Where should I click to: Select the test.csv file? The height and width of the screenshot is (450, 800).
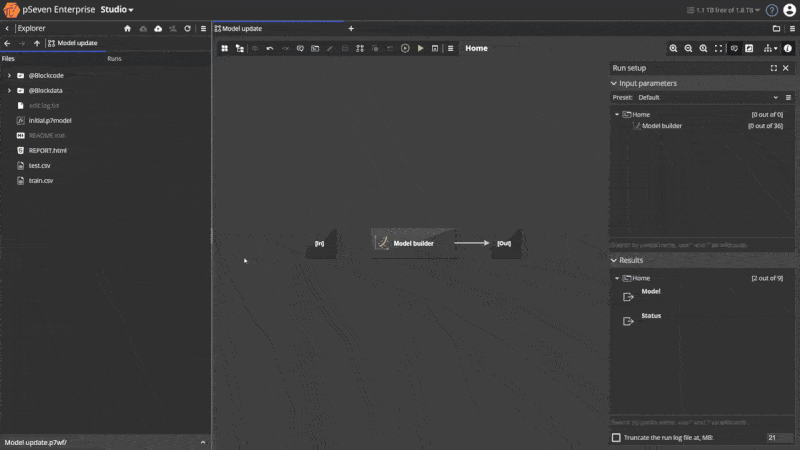tap(105, 165)
